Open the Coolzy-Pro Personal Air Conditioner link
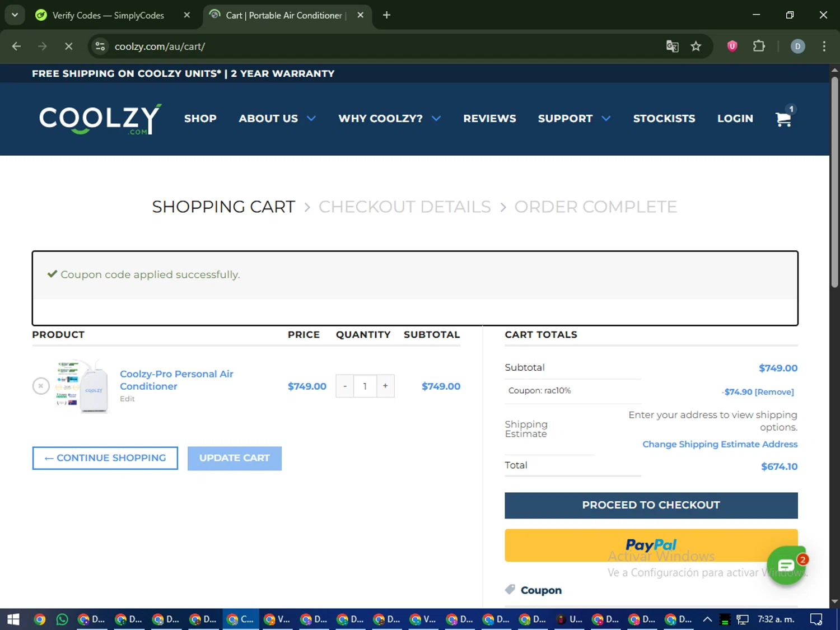 176,380
